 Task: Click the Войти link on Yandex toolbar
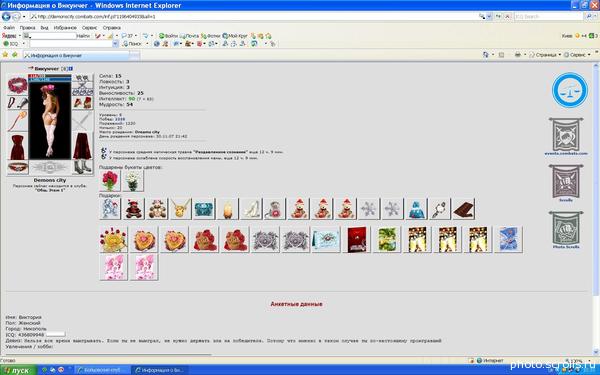(169, 36)
